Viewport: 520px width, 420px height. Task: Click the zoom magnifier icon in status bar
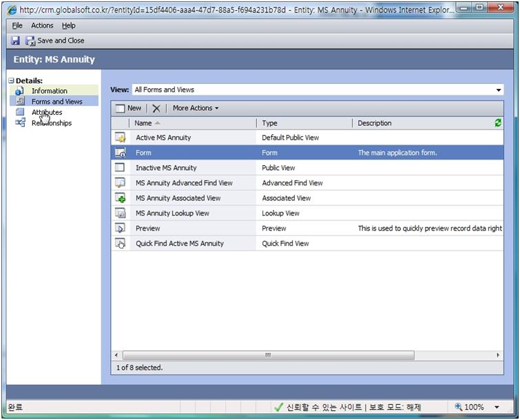458,406
